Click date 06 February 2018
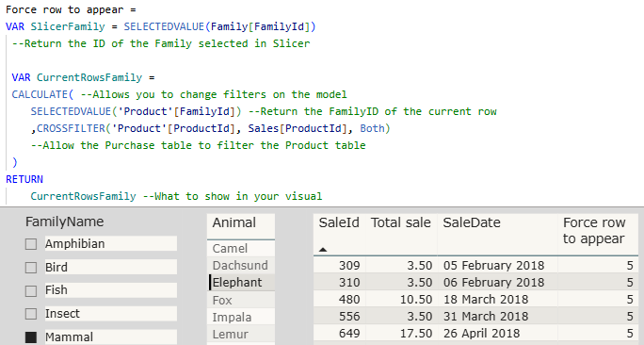The width and height of the screenshot is (644, 345). (493, 283)
